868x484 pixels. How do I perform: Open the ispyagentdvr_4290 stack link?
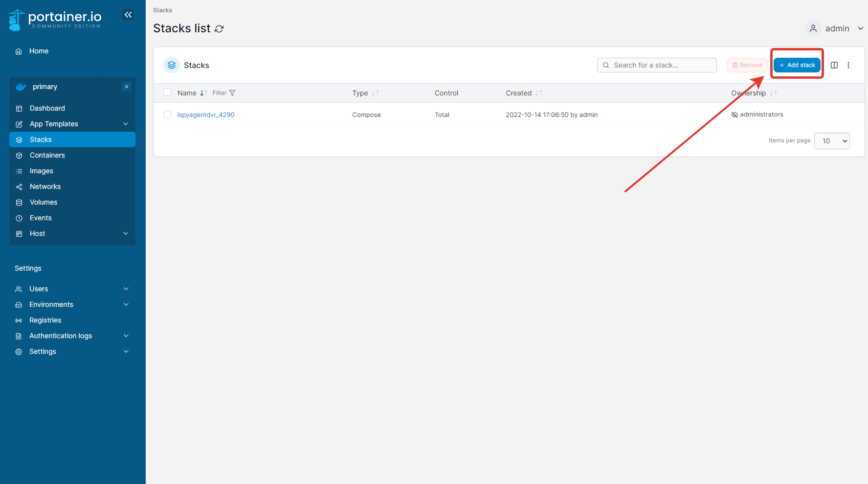(x=206, y=115)
